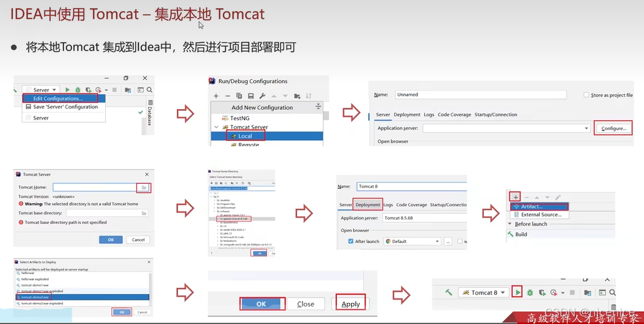Click the Name field containing Unnamed
The width and height of the screenshot is (644, 324).
481,95
